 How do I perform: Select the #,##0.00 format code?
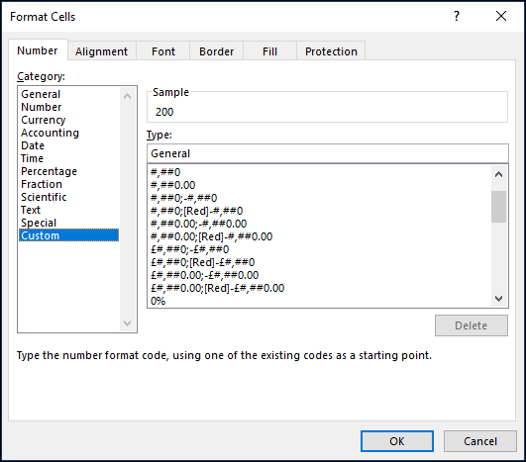pos(173,185)
